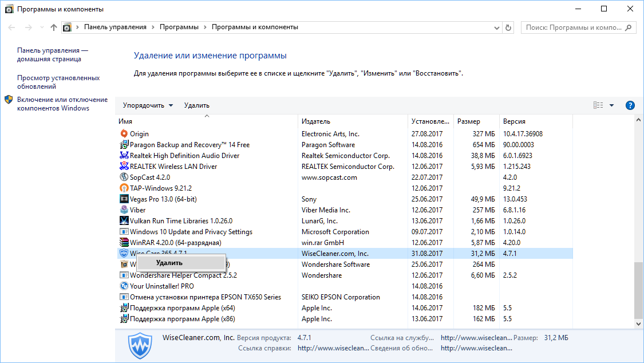Expand the view options dropdown arrow
Screen dimensions: 644x363
pos(611,105)
